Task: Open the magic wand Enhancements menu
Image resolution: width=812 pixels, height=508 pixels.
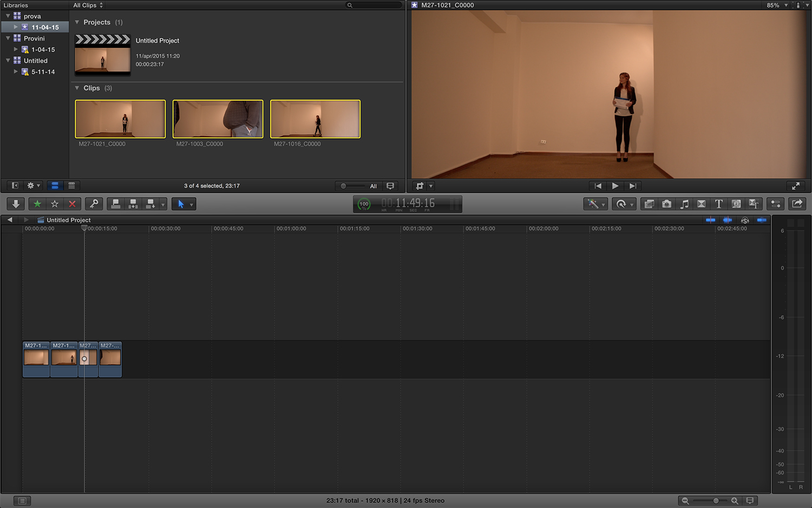Action: coord(595,204)
